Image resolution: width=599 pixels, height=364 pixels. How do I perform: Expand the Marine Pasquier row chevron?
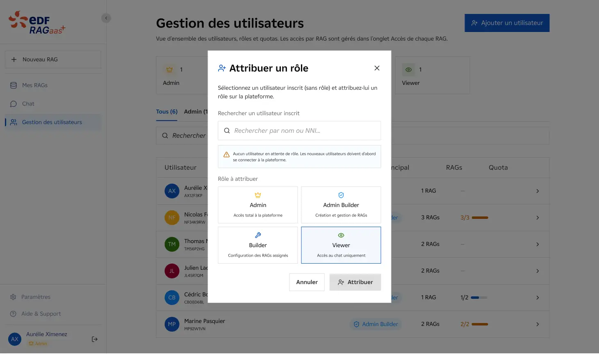(538, 324)
